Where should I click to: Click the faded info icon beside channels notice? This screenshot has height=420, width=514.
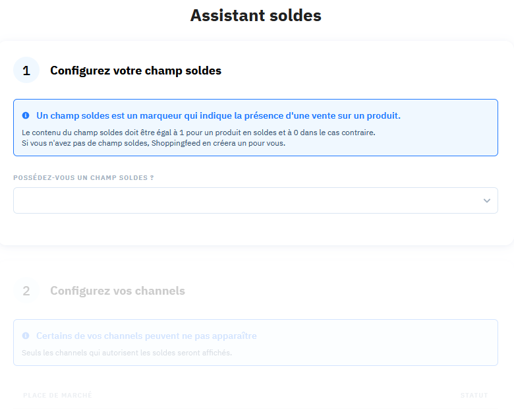point(26,336)
